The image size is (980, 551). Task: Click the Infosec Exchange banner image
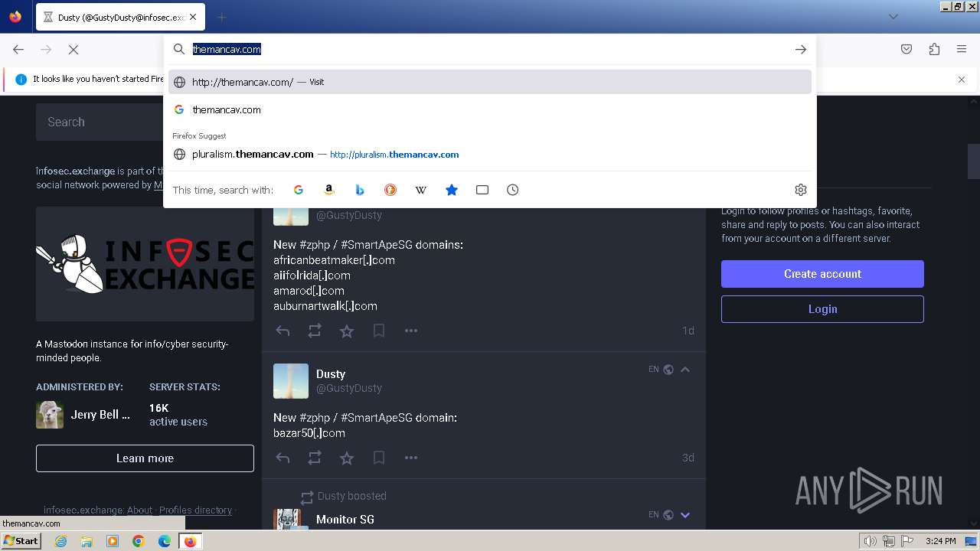[145, 264]
